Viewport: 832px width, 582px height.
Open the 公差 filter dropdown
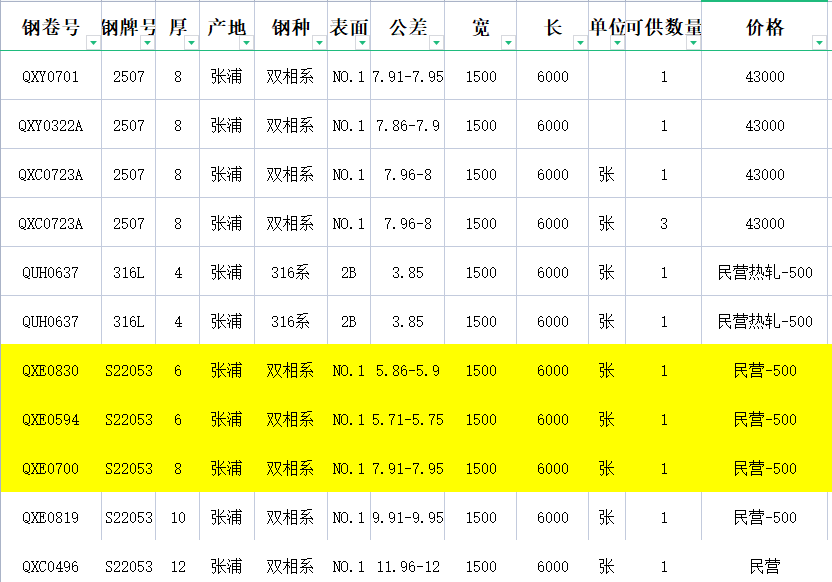point(435,42)
